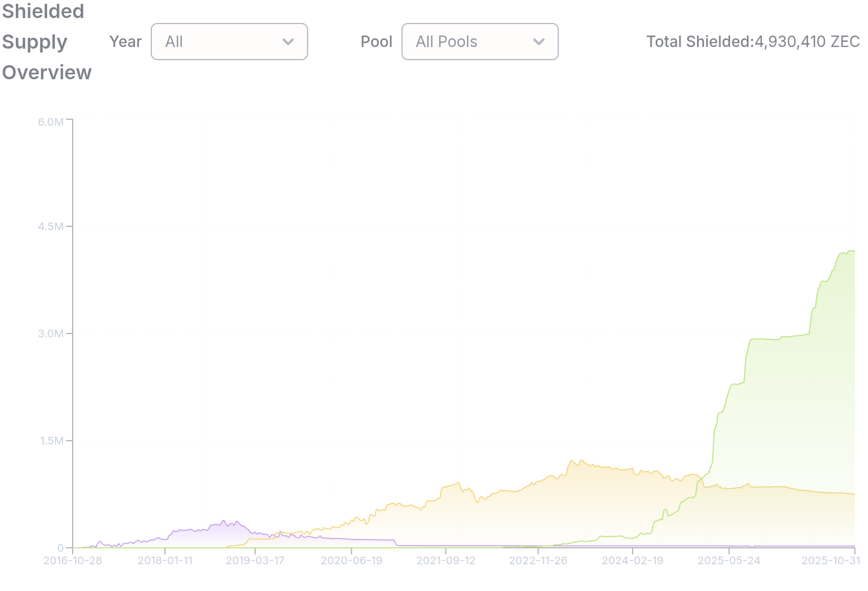Click the 6.0M y-axis label
868x591 pixels.
pos(51,122)
